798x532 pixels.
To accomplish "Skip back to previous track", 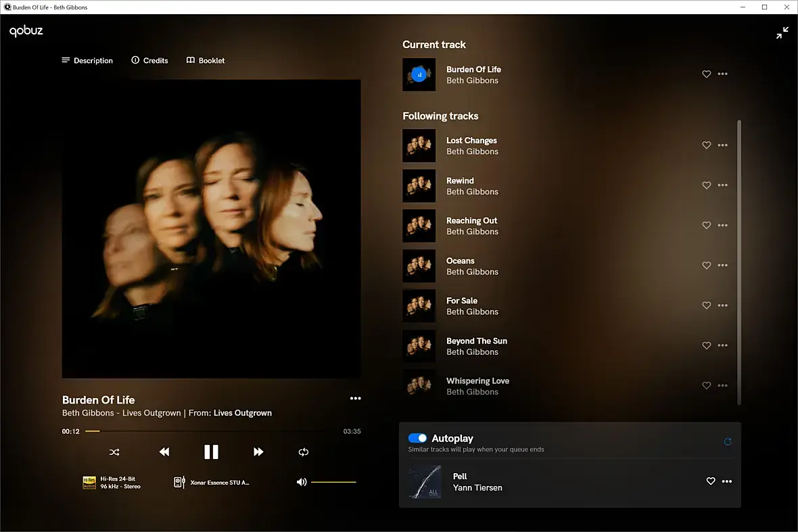I will pyautogui.click(x=164, y=452).
